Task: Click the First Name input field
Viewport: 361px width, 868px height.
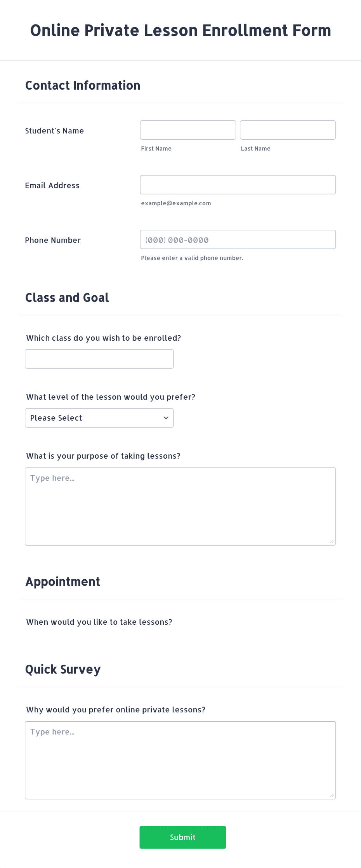Action: (188, 130)
